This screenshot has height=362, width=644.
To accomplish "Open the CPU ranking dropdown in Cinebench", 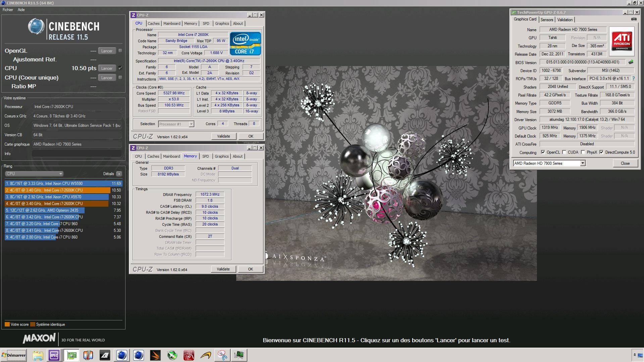I will pyautogui.click(x=34, y=174).
